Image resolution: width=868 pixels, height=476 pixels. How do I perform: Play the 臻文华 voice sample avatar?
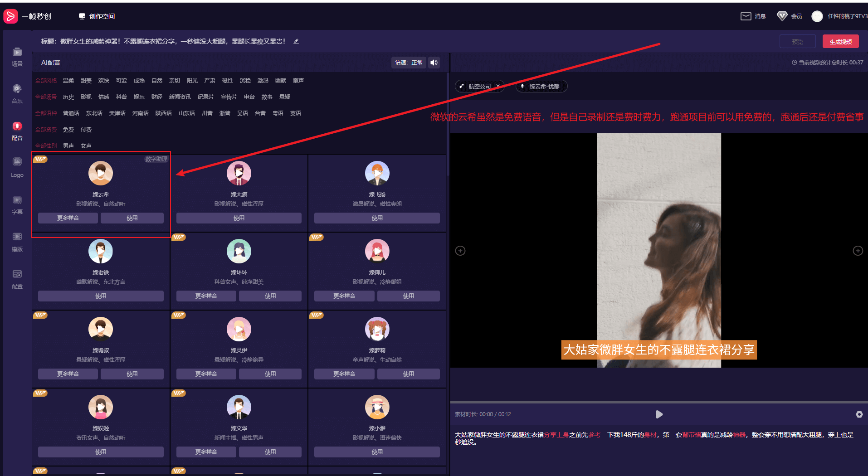[239, 407]
